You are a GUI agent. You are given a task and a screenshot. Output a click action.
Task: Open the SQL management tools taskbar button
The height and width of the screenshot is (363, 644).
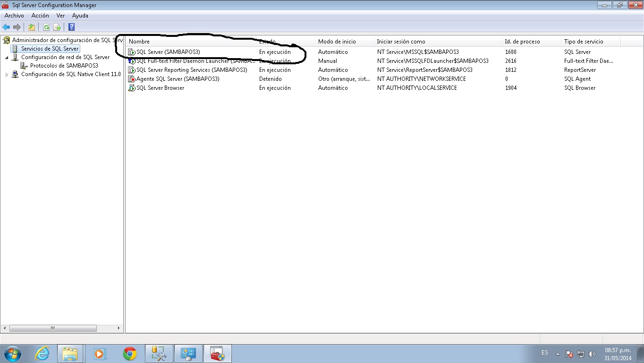point(159,354)
